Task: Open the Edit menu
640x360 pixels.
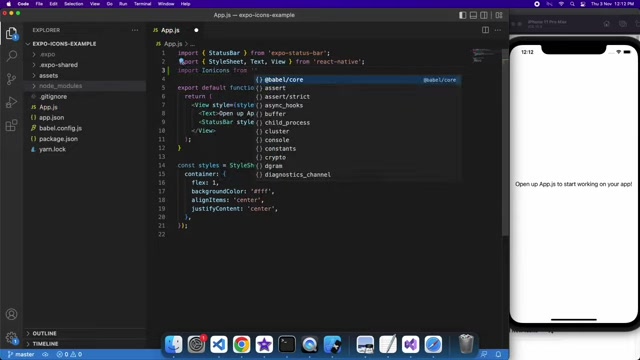Action: pyautogui.click(x=53, y=4)
